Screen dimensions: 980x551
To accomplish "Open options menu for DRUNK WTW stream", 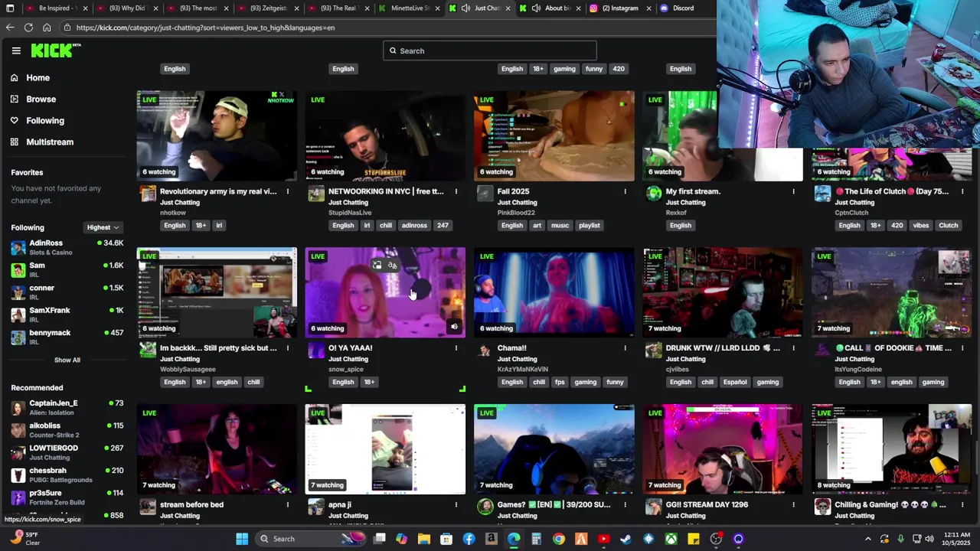I will pyautogui.click(x=793, y=348).
